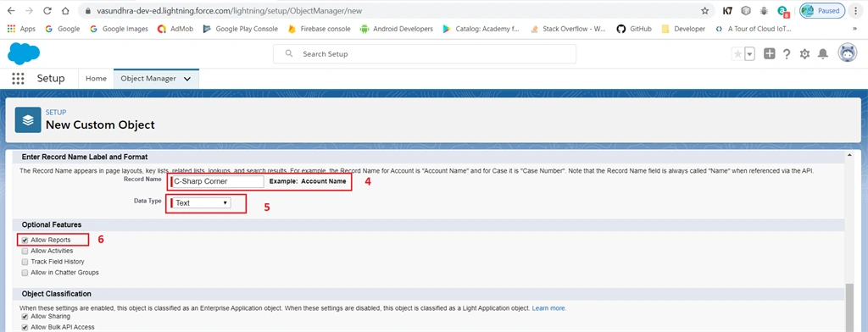Open the App Launcher dots grid
868x332 pixels.
(x=19, y=79)
